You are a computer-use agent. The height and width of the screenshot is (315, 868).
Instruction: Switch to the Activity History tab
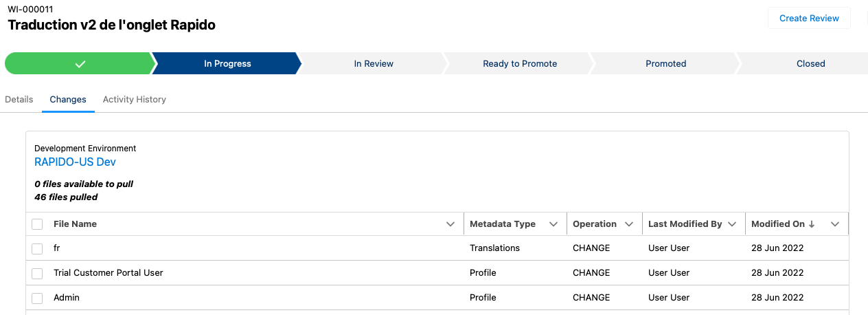coord(135,99)
